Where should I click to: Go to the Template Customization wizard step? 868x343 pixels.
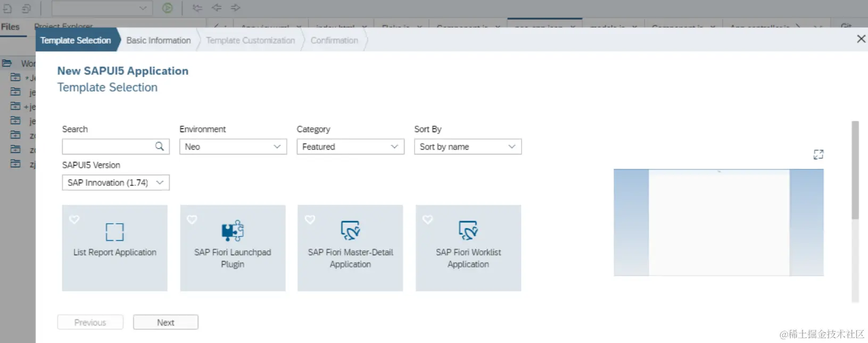point(250,40)
